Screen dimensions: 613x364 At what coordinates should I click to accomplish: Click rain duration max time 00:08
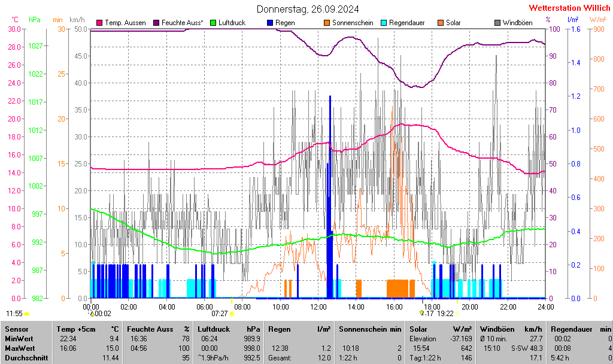[x=563, y=348]
